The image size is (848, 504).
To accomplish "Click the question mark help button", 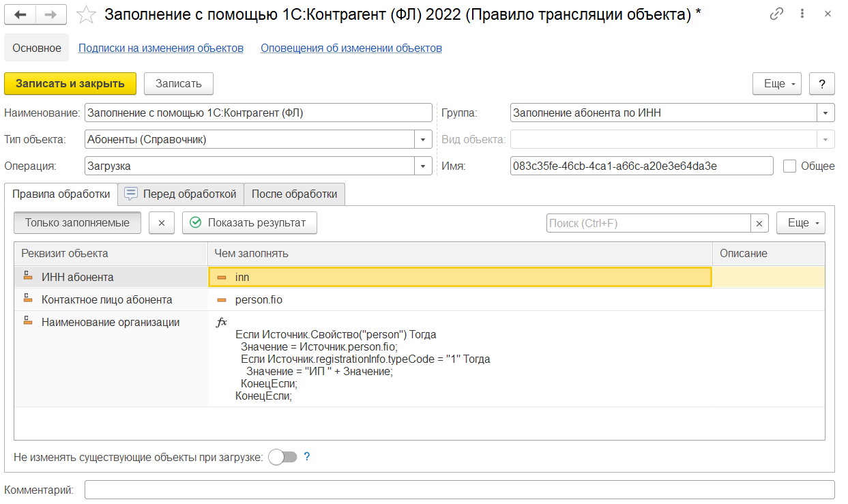I will (822, 84).
